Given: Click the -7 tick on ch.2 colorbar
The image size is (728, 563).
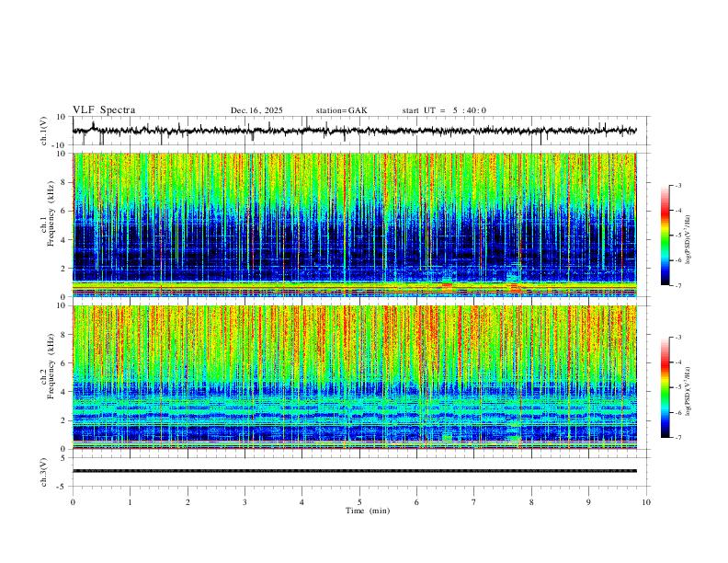Looking at the screenshot, I should click(x=678, y=438).
